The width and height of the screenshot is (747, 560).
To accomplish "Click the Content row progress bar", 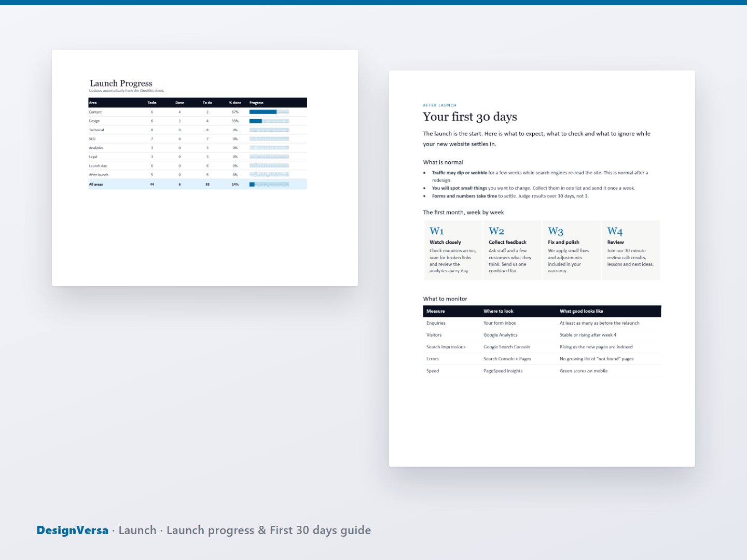I will point(269,112).
